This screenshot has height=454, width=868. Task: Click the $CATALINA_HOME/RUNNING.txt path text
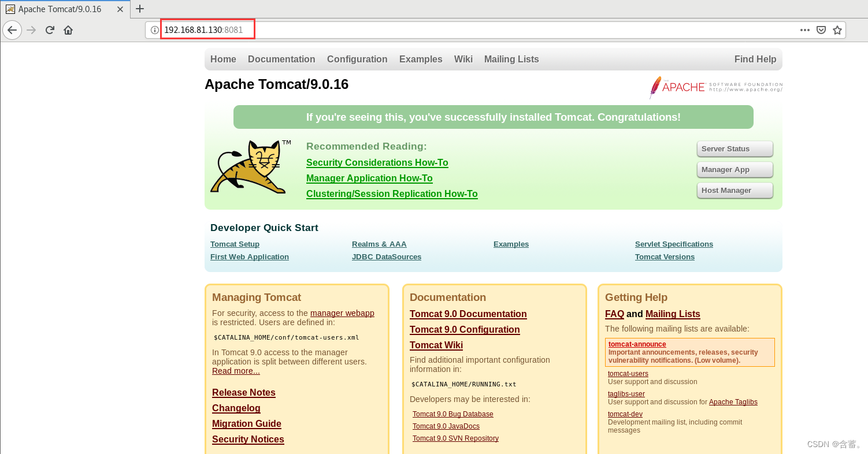pyautogui.click(x=464, y=384)
